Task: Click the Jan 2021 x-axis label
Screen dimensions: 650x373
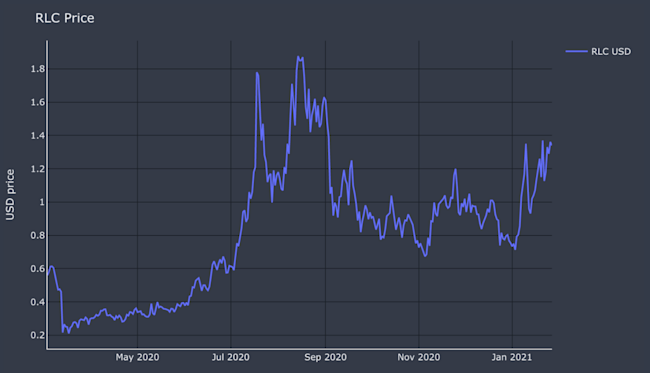Action: coord(512,357)
